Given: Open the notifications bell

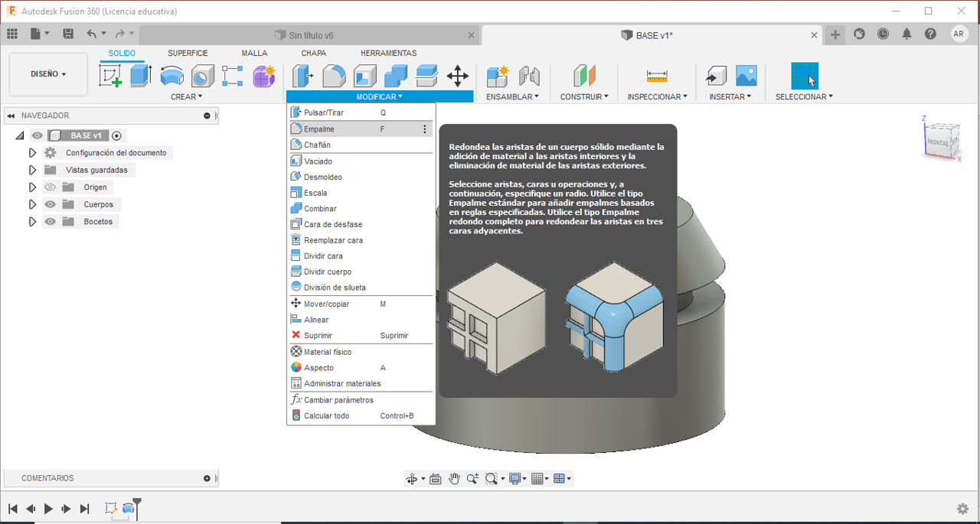Looking at the screenshot, I should (906, 34).
